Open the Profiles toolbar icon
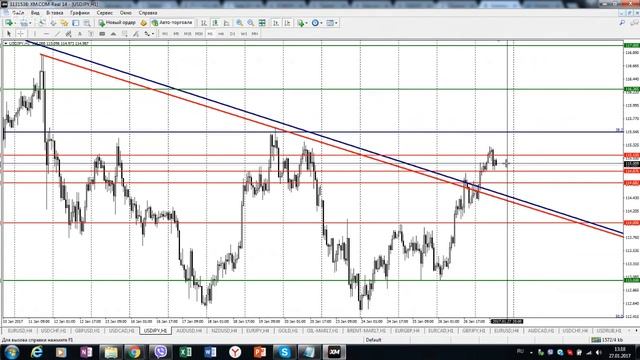The width and height of the screenshot is (640, 360). click(24, 23)
